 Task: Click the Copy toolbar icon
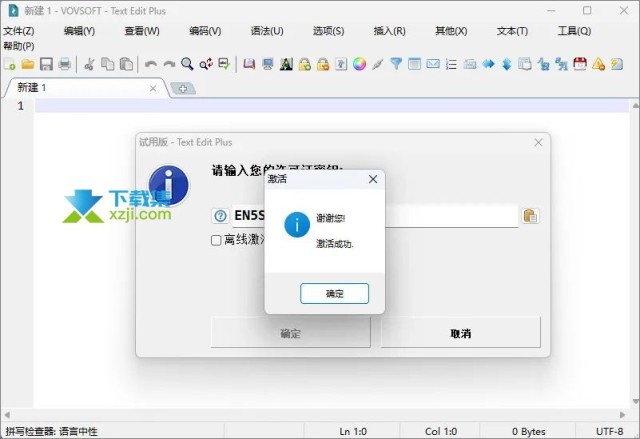click(108, 64)
